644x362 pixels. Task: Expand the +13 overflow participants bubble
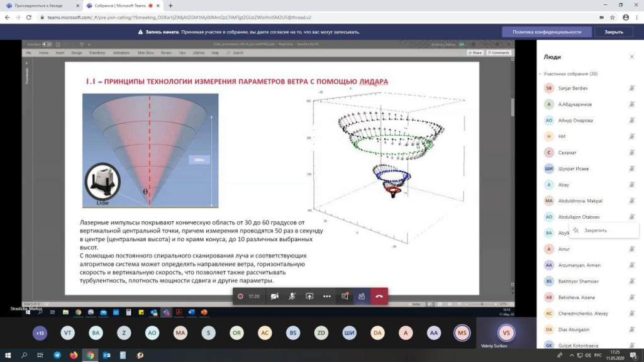pyautogui.click(x=40, y=333)
